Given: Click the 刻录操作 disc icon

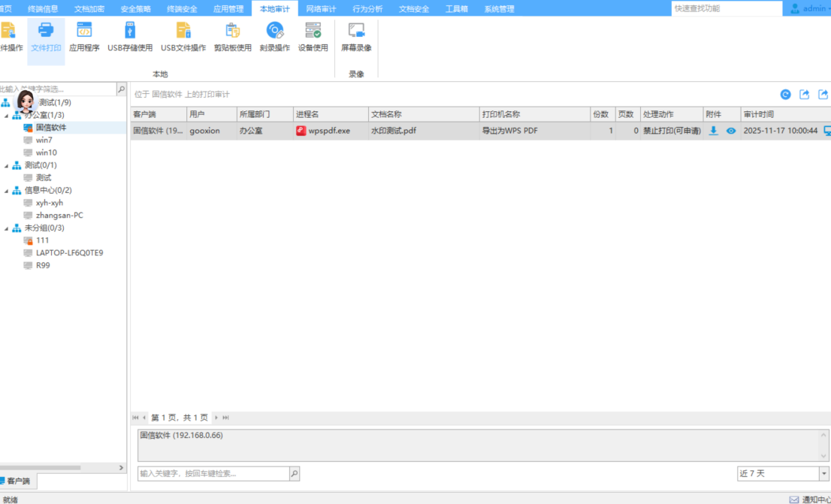Looking at the screenshot, I should coord(275,37).
